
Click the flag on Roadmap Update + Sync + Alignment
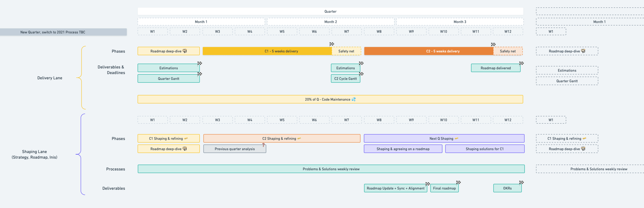[x=427, y=184]
